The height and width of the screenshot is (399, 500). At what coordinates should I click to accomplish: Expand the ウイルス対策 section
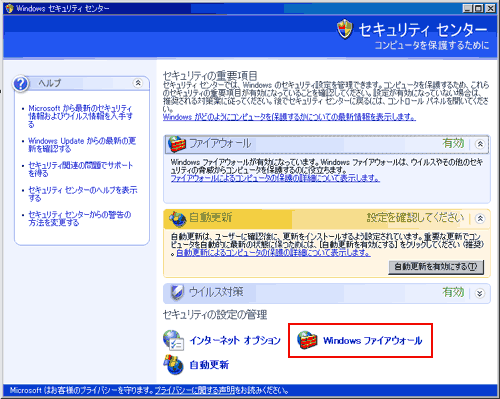click(x=480, y=293)
